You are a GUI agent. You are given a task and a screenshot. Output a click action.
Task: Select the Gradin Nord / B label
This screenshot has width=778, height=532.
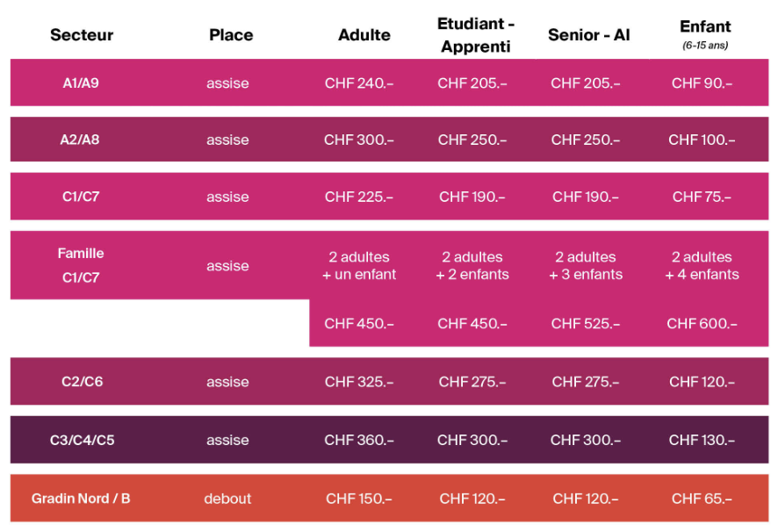(x=81, y=499)
